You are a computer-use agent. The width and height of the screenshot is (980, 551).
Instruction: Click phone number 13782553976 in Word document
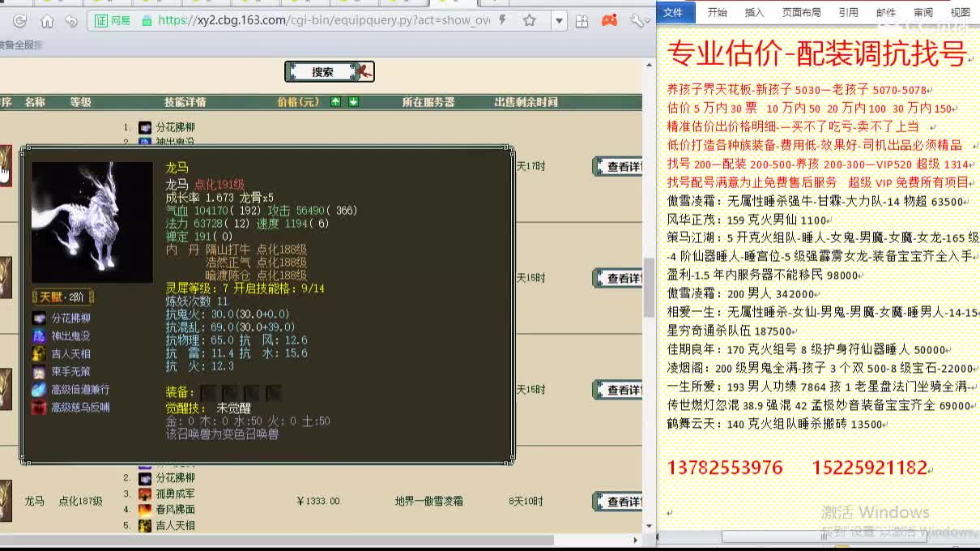(725, 468)
